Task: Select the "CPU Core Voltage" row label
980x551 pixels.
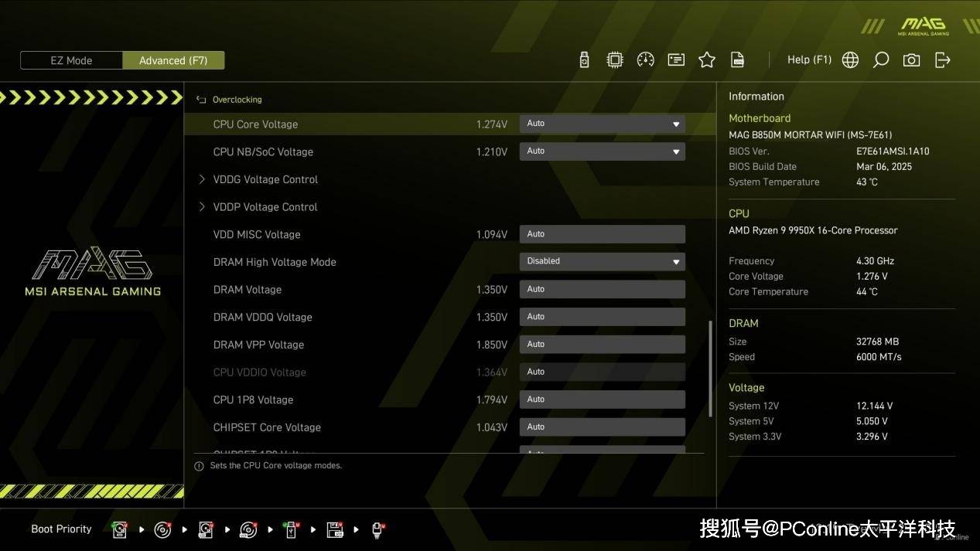Action: point(255,124)
